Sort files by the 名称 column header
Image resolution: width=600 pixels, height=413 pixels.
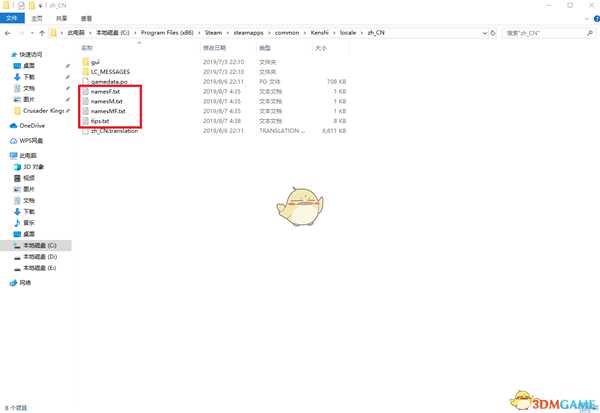88,47
